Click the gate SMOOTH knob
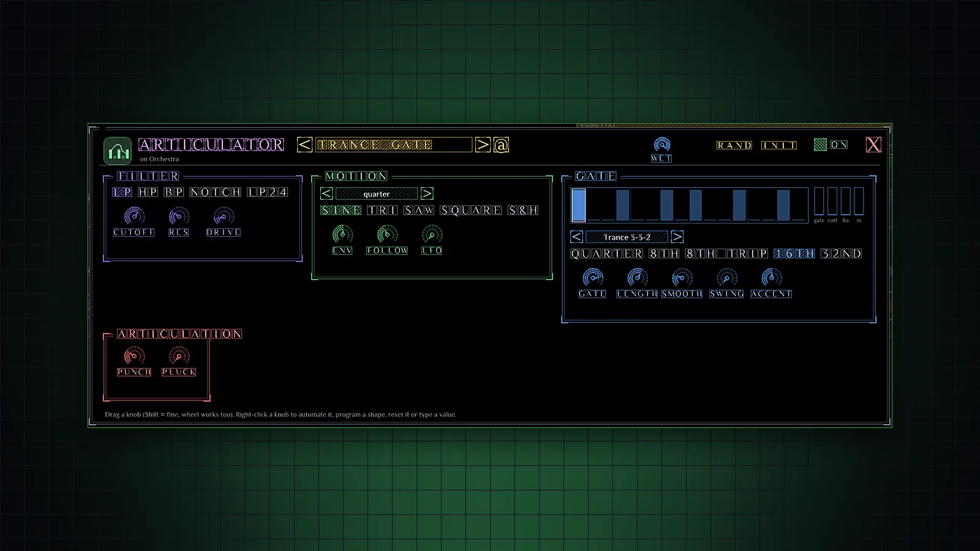The width and height of the screenshot is (980, 551). 682,277
